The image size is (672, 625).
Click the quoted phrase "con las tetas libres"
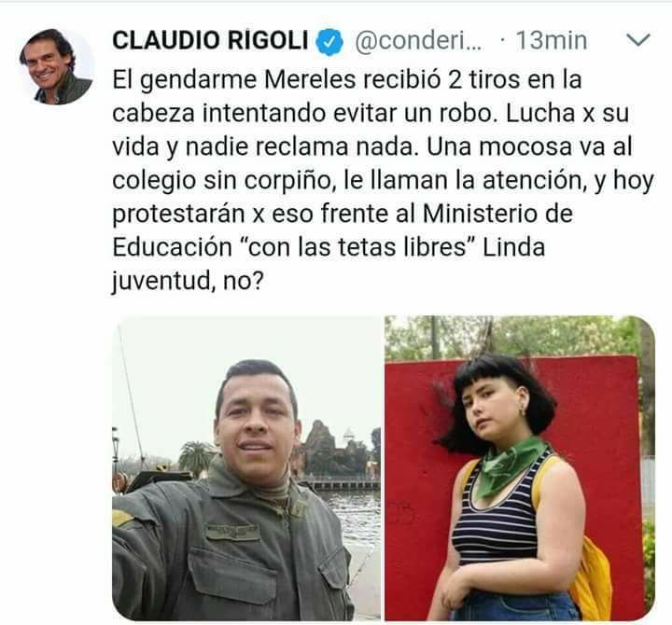(357, 247)
